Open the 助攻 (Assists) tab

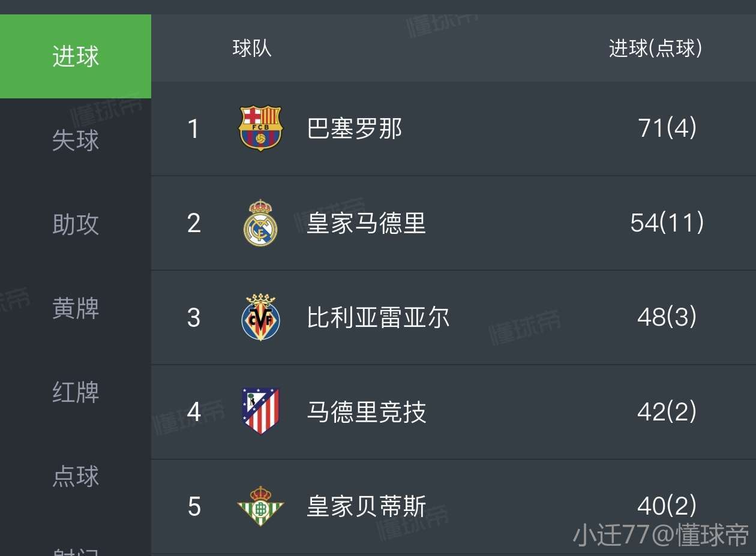(x=76, y=224)
